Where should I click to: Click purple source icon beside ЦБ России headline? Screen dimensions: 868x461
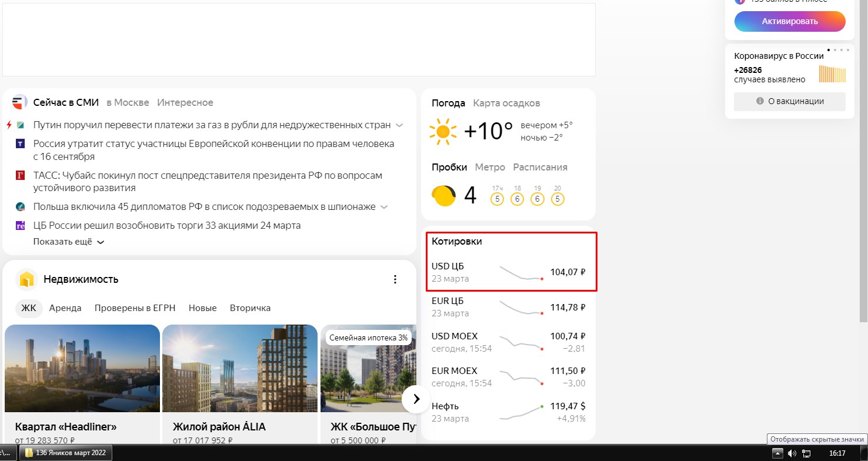click(20, 225)
